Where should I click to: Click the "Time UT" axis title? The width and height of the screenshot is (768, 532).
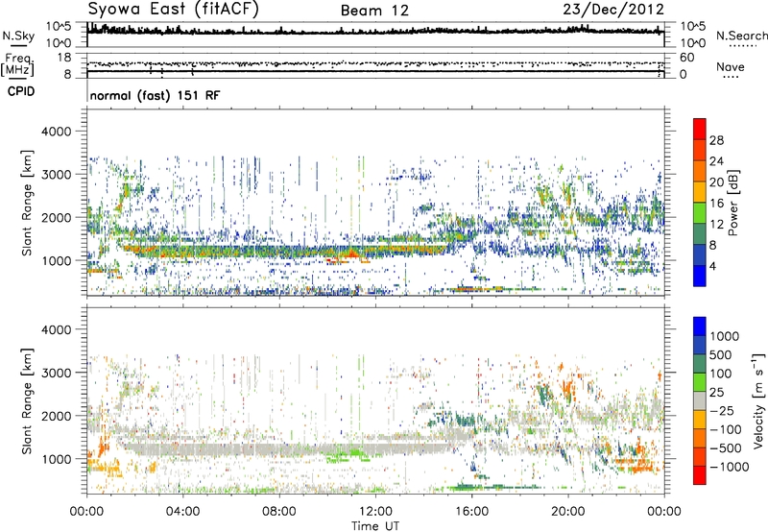[x=375, y=526]
